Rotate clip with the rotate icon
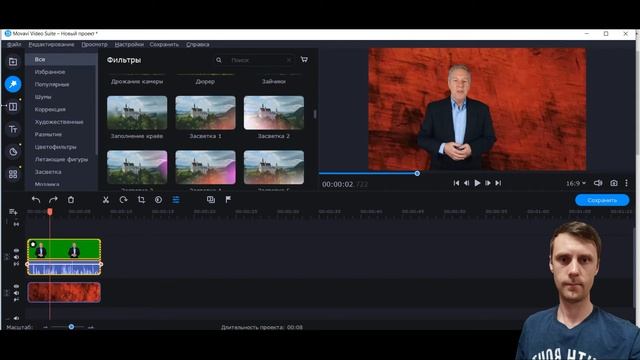Image resolution: width=640 pixels, height=360 pixels. (123, 200)
